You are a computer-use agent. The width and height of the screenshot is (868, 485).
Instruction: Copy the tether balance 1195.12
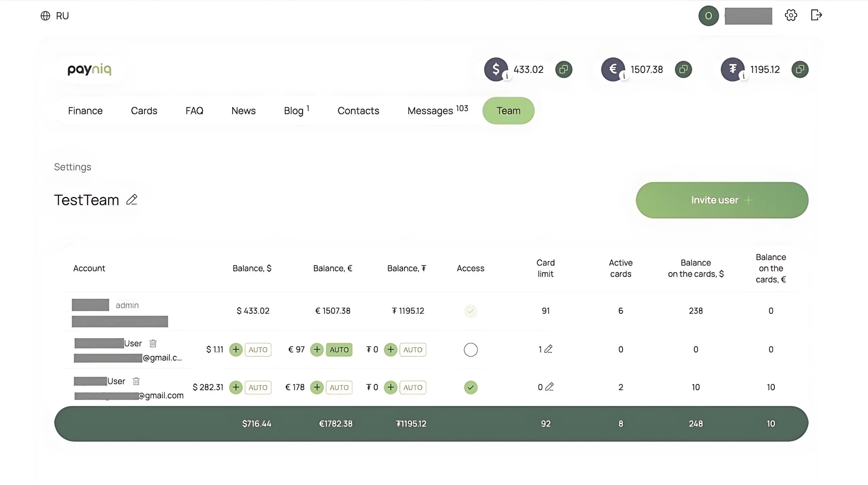click(x=800, y=69)
